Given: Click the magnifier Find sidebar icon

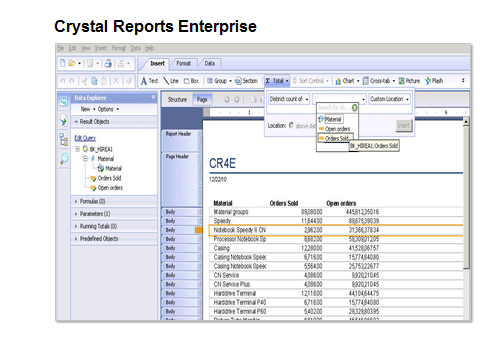Looking at the screenshot, I should point(64,159).
